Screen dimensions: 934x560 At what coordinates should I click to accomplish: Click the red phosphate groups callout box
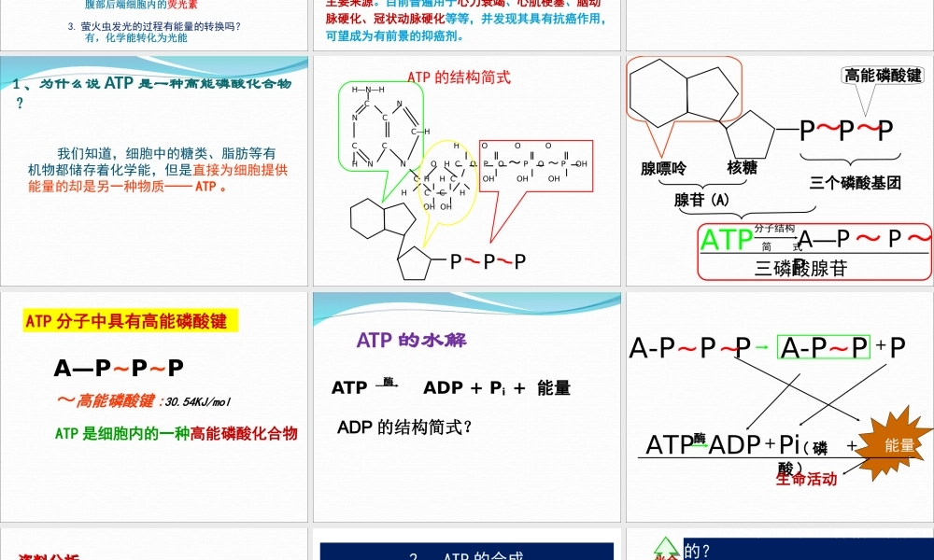tap(536, 166)
